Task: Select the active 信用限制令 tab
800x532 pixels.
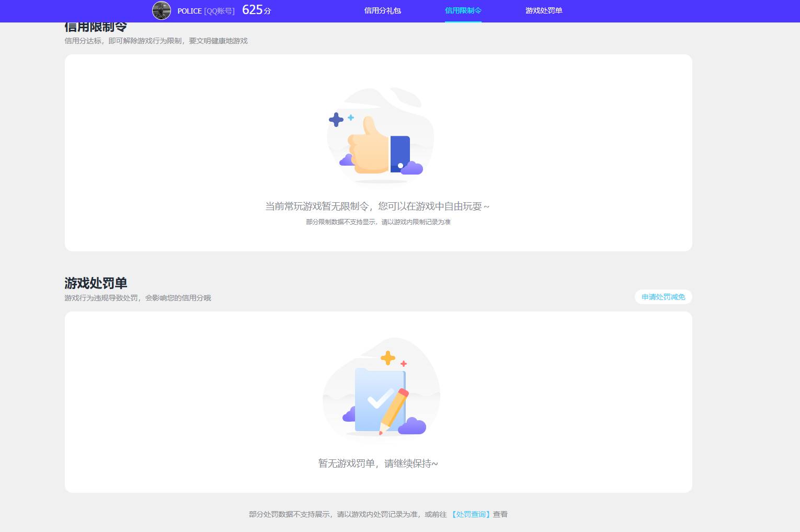Action: tap(463, 10)
